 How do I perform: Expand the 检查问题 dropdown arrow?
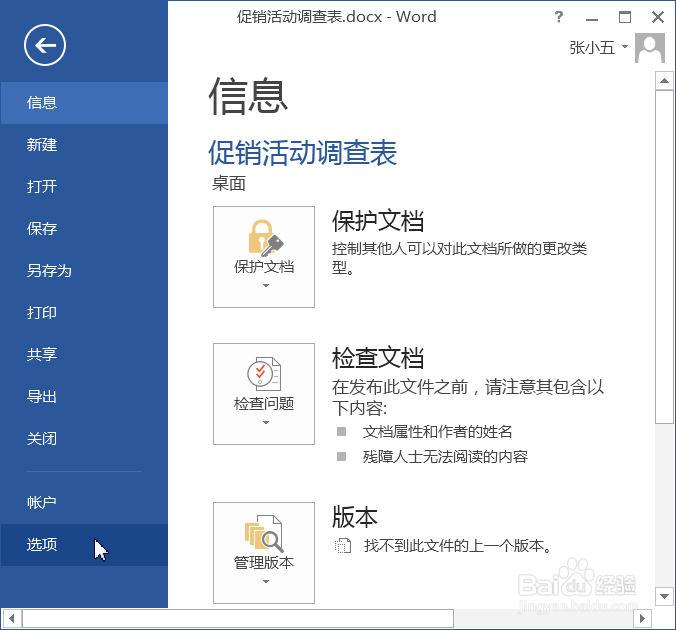click(x=266, y=423)
